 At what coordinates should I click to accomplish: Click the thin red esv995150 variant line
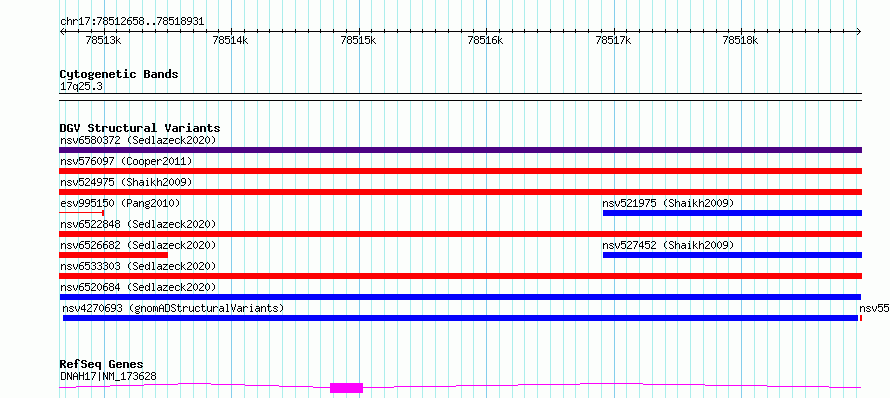(x=82, y=213)
